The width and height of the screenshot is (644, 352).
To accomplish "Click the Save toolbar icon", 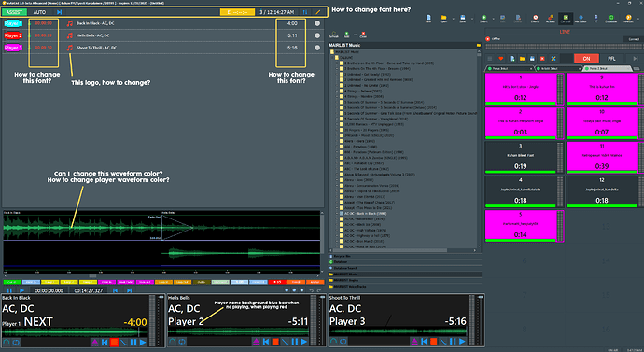I will (x=462, y=19).
